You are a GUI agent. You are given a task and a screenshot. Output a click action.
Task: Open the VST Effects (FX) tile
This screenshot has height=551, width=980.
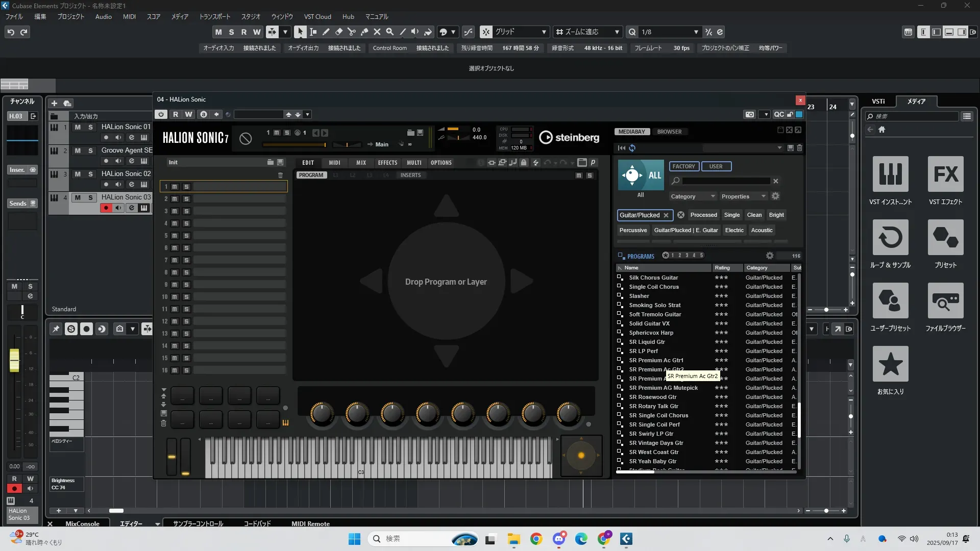(x=945, y=174)
